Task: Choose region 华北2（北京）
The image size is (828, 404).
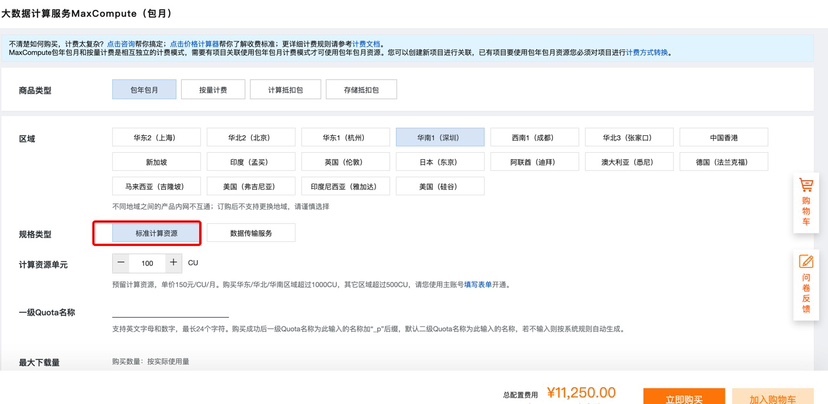Action: tap(251, 137)
